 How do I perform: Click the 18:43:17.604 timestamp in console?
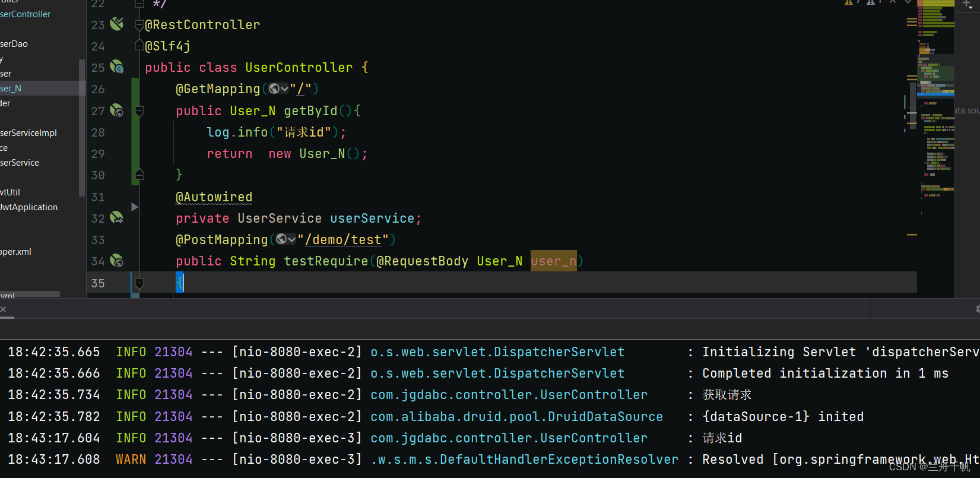coord(54,438)
